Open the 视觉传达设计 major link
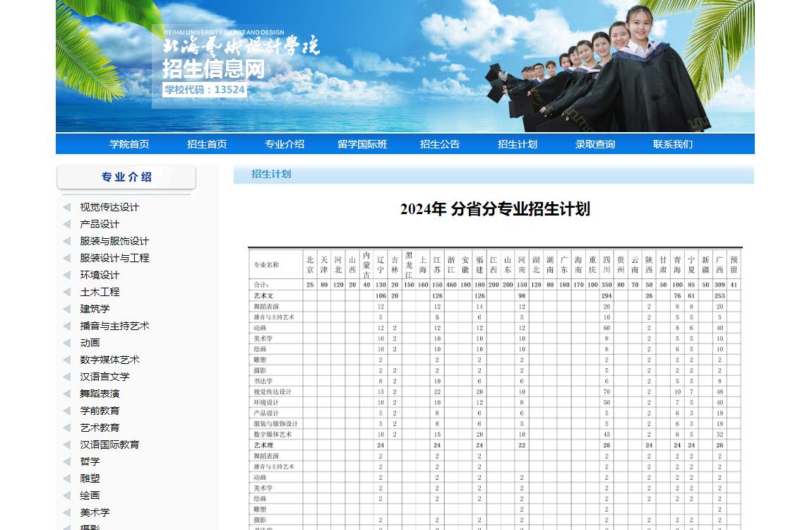This screenshot has width=812, height=530. pyautogui.click(x=109, y=207)
